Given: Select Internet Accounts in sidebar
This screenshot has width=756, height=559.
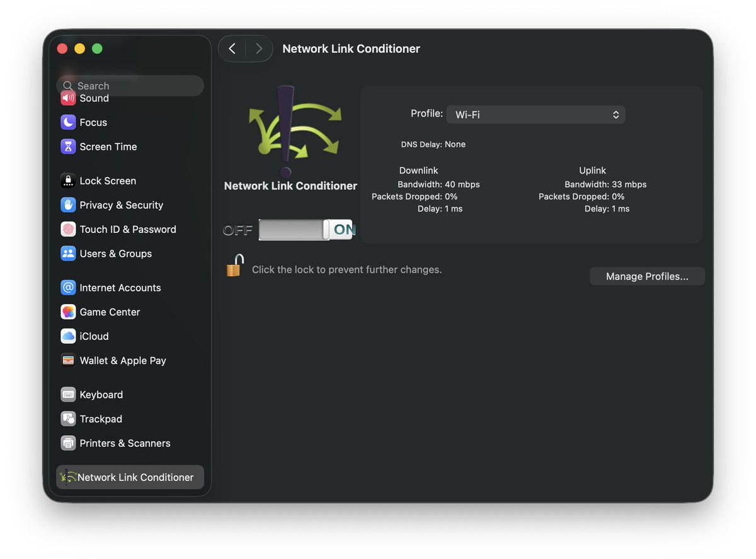Looking at the screenshot, I should (130, 288).
